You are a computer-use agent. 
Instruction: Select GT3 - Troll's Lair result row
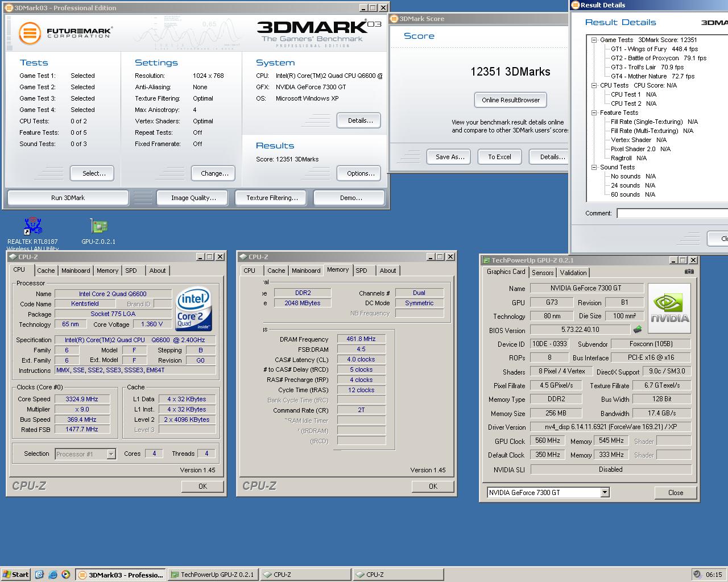pyautogui.click(x=647, y=67)
